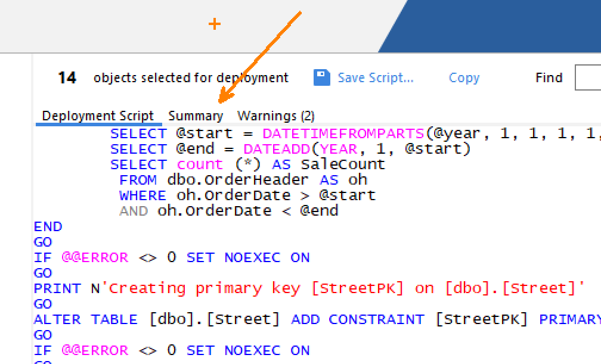Image resolution: width=601 pixels, height=364 pixels.
Task: Click the Find label text
Action: pos(549,78)
